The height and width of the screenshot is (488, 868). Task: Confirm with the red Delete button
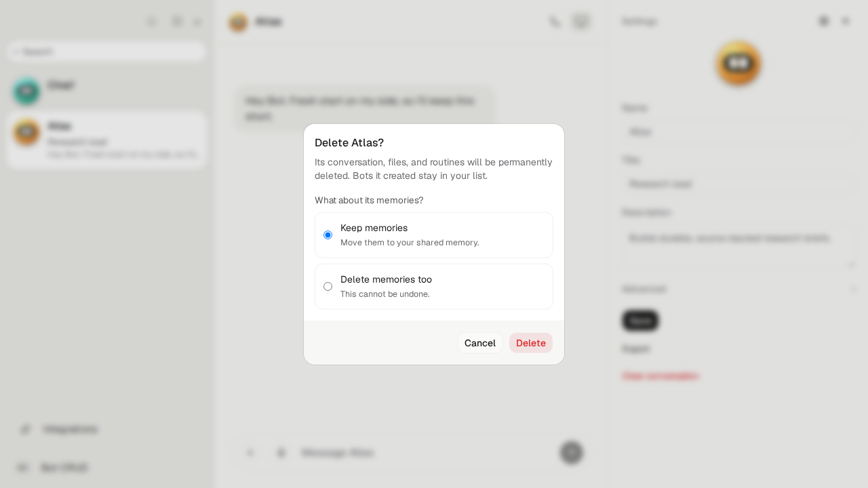click(531, 343)
